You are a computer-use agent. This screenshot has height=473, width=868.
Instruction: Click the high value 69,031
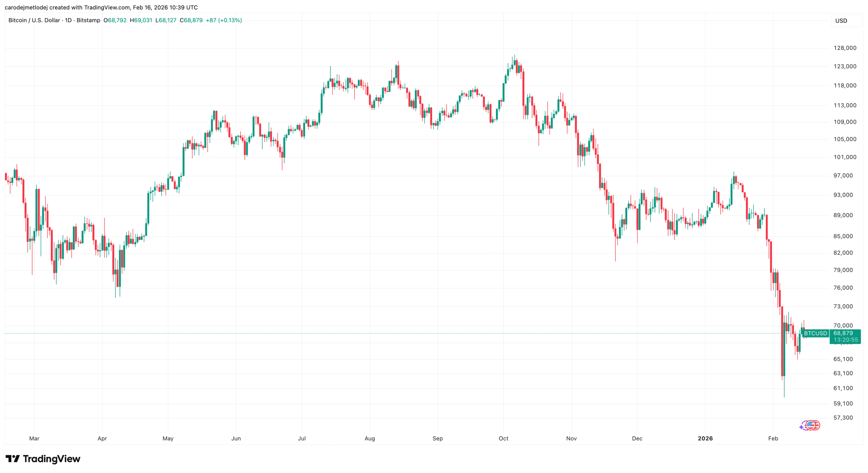click(143, 20)
